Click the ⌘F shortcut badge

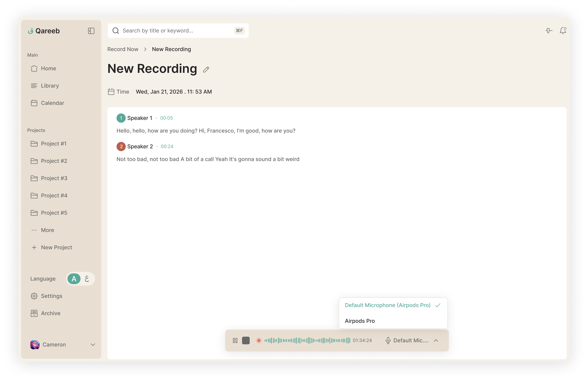(239, 31)
